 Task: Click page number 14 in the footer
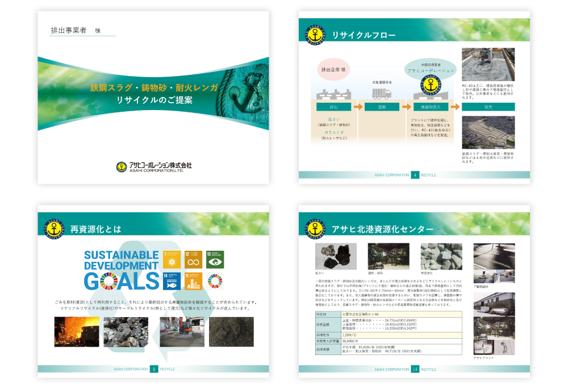pyautogui.click(x=415, y=369)
